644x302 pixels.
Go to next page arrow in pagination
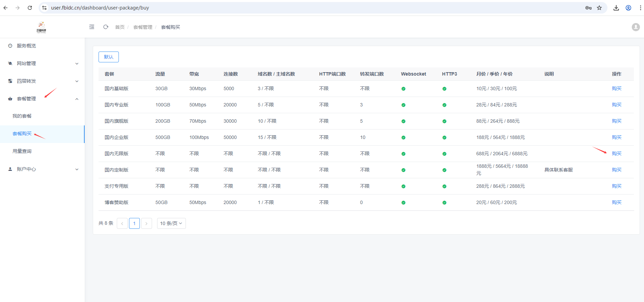(x=147, y=223)
